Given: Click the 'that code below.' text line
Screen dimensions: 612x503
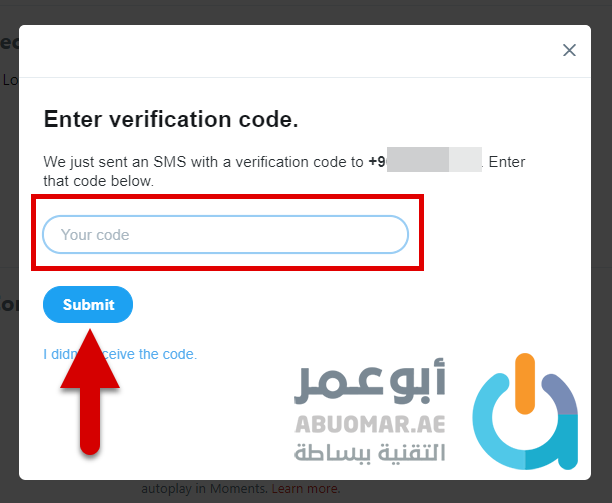Looking at the screenshot, I should tap(98, 181).
